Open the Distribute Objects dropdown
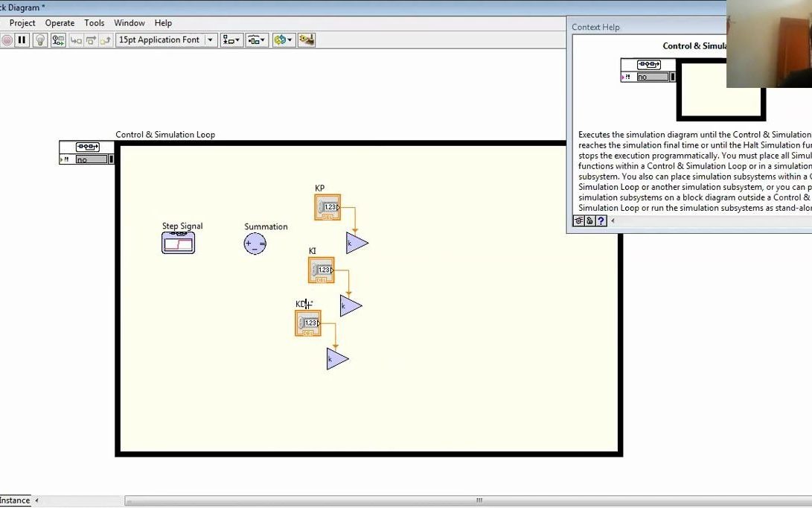Screen dimensions: 812x508 click(256, 39)
